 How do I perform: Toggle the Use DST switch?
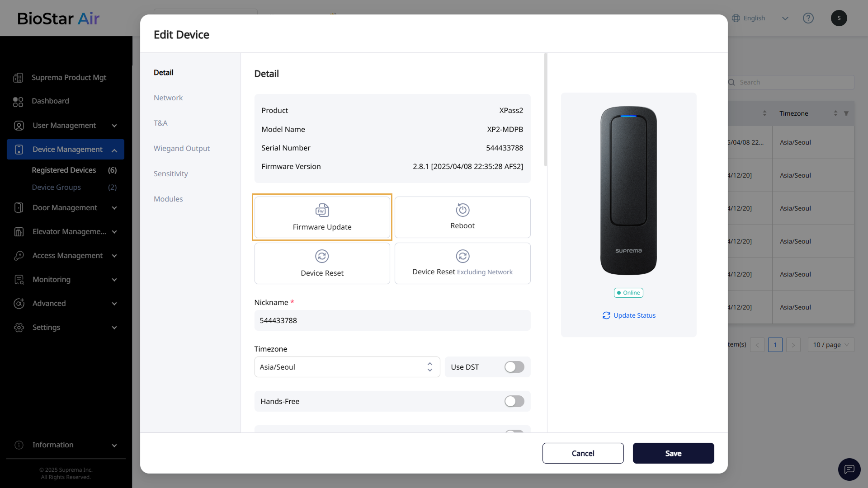[x=514, y=367]
